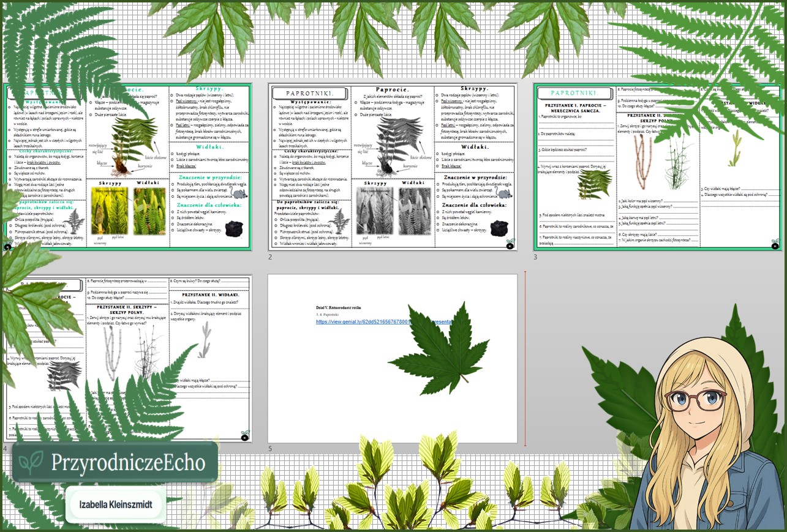Click the sprout icon in slide 4's corner

coord(245,435)
